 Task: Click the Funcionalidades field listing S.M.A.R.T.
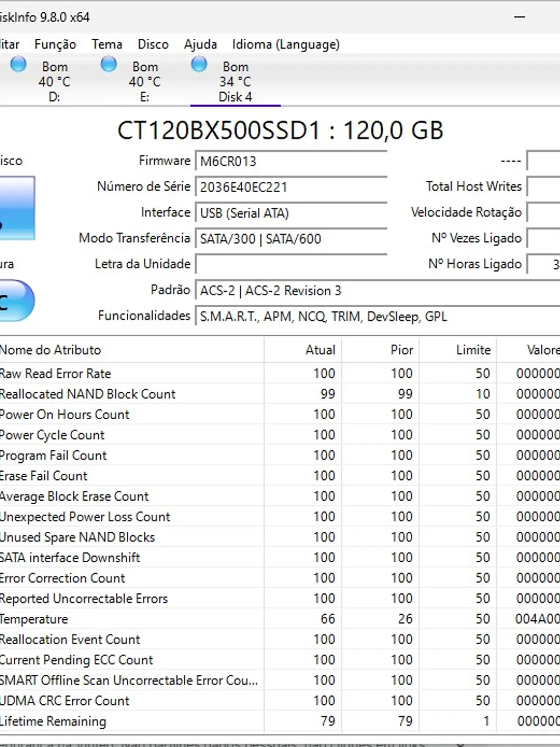tap(378, 316)
